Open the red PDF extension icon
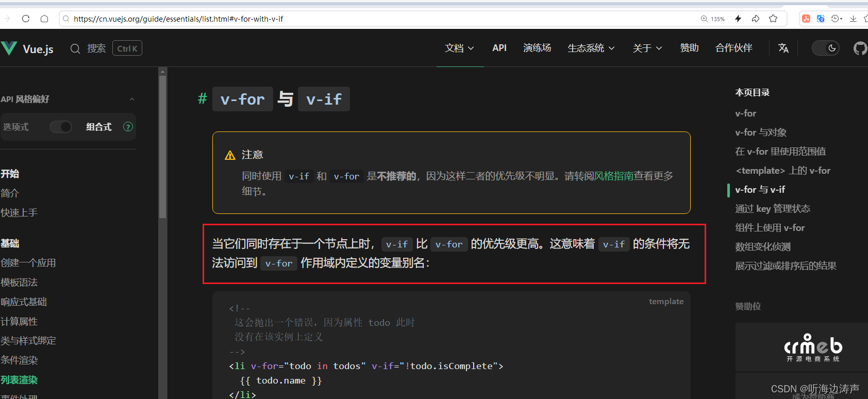This screenshot has height=399, width=868. click(806, 19)
